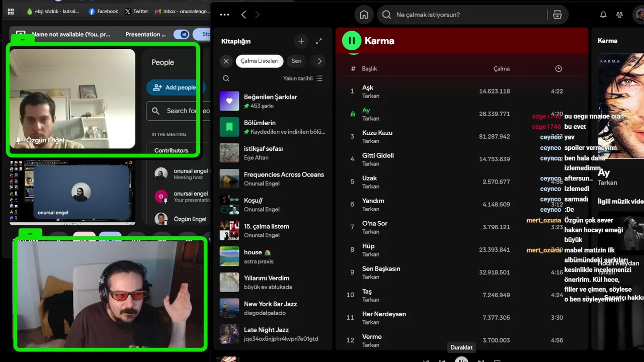
Task: Open the 'Yakın tarihli' sort dropdown
Action: click(303, 78)
